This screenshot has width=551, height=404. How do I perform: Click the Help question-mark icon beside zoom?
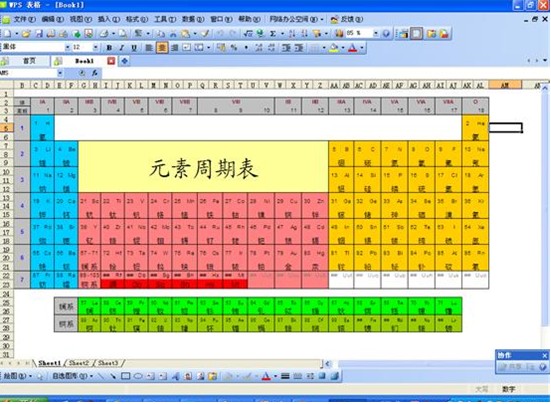click(386, 34)
